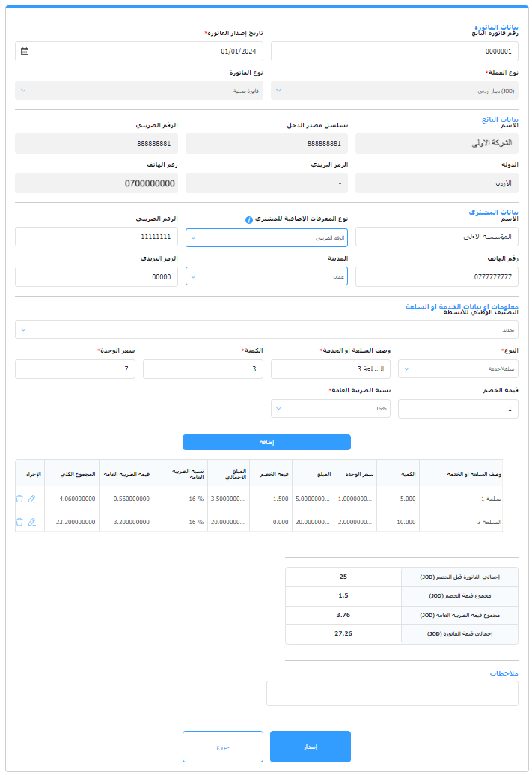
Task: Open the calendar picker icon for invoice date
Action: tap(25, 51)
